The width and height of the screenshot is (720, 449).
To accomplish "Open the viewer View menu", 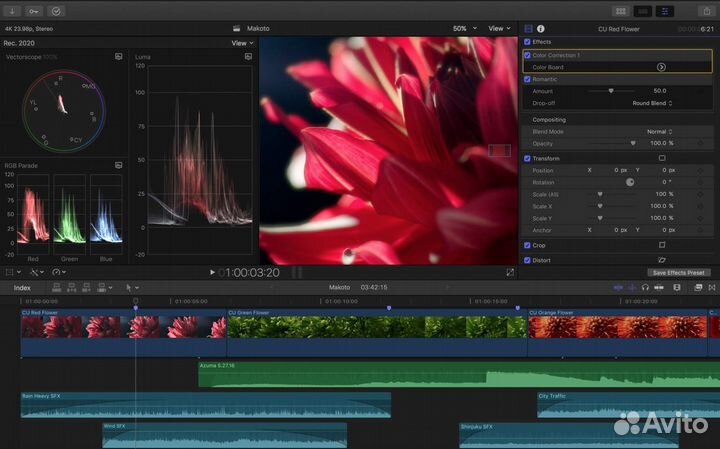I will point(499,29).
